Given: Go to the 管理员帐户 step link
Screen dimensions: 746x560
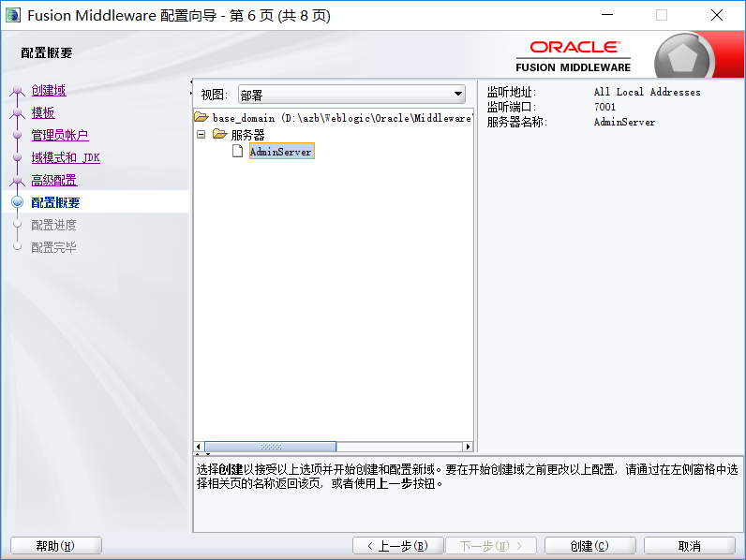Looking at the screenshot, I should [60, 135].
